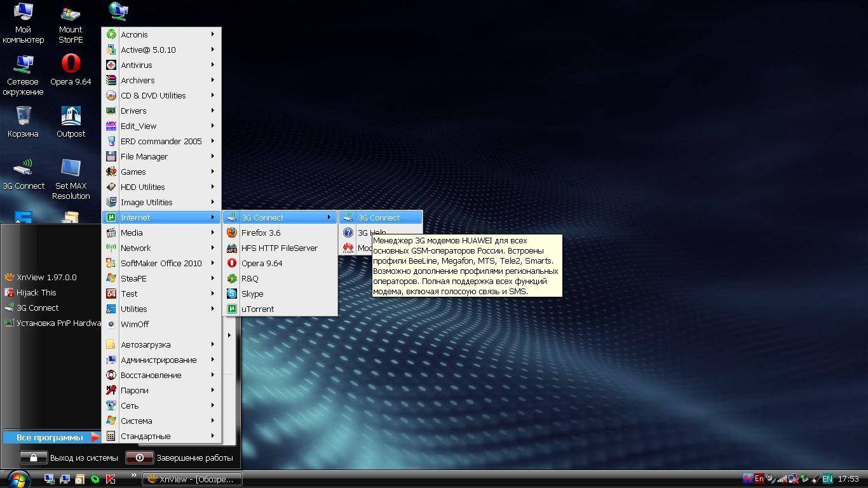Viewport: 868px width, 488px height.
Task: Click the Start orb on the taskbar
Action: [x=17, y=478]
